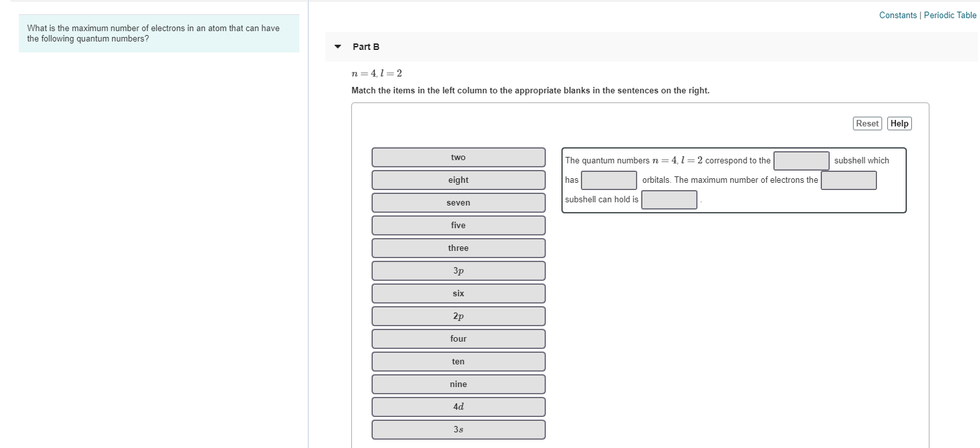
Task: Select the "3s" subshell tile
Action: [458, 429]
